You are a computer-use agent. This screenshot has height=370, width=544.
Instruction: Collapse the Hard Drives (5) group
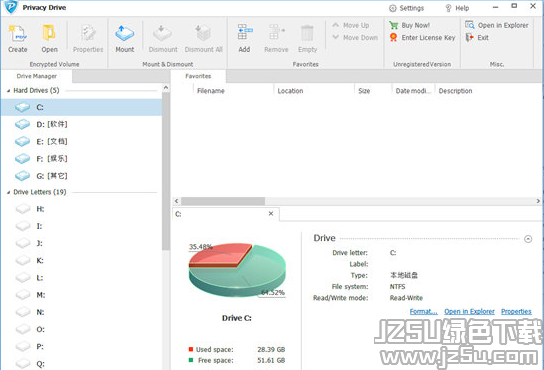coord(8,91)
